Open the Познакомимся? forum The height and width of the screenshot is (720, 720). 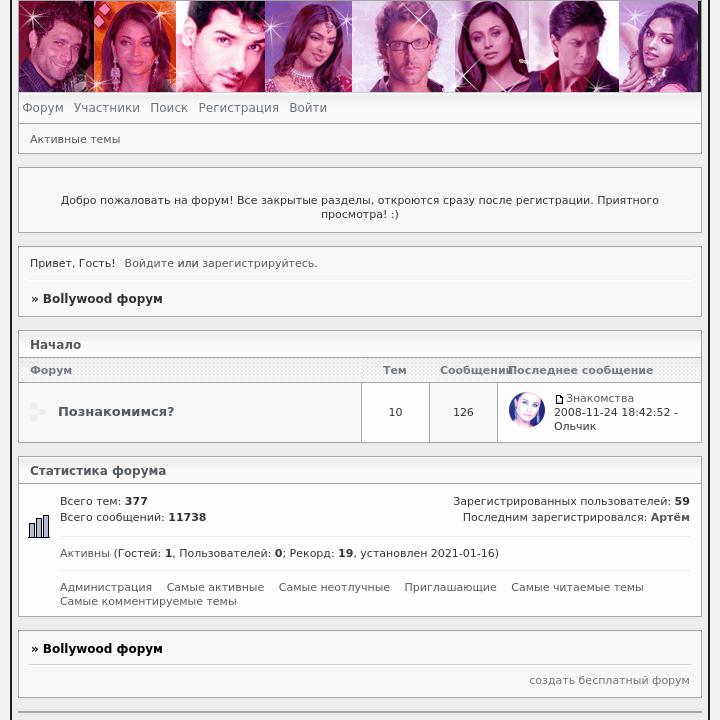click(116, 412)
